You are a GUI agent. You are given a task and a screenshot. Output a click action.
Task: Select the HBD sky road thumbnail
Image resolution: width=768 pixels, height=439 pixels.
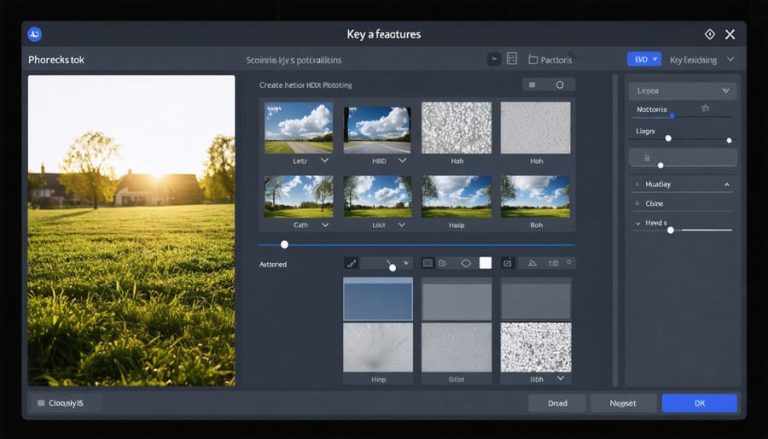click(377, 130)
